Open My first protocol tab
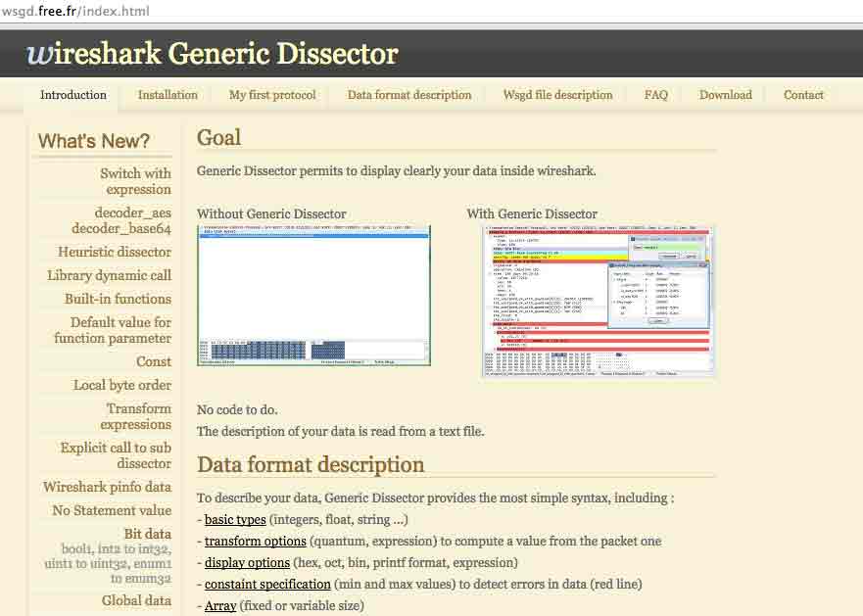 coord(272,95)
